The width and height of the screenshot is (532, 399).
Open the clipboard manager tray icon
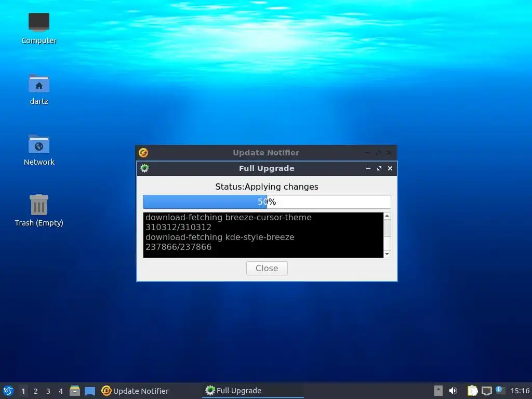(x=473, y=391)
